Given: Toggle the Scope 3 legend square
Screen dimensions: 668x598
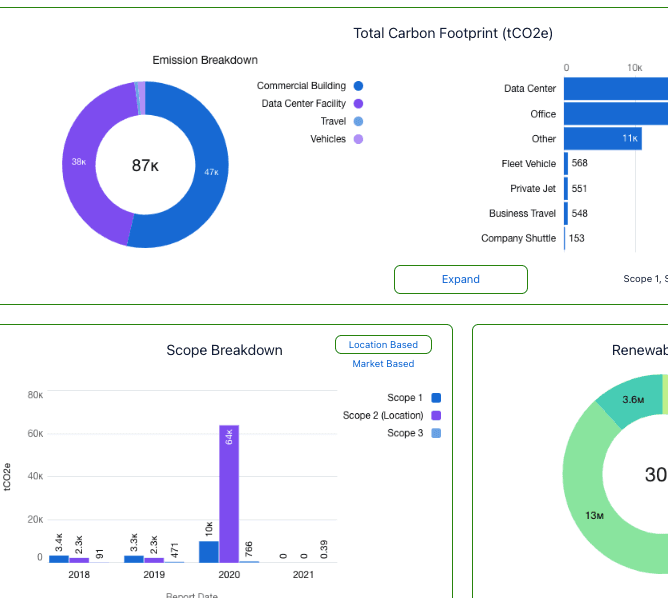Looking at the screenshot, I should [436, 433].
